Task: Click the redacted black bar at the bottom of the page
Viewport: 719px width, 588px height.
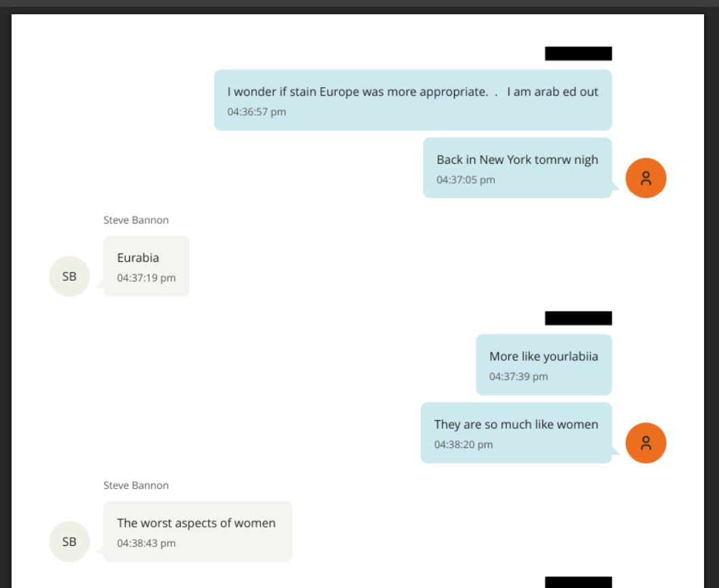Action: 578,583
